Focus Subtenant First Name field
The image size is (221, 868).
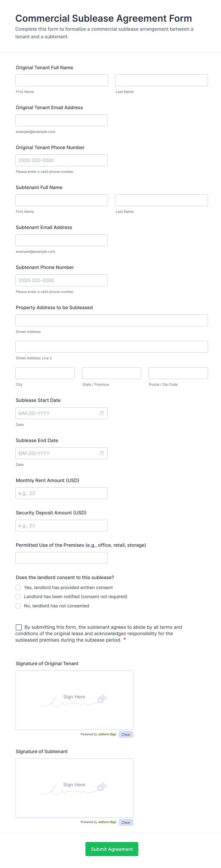[62, 200]
